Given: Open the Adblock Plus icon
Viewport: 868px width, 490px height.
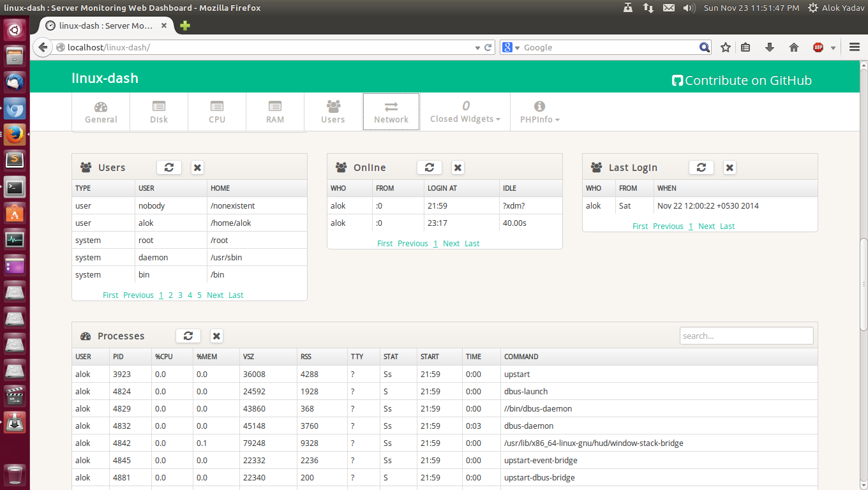Looking at the screenshot, I should click(818, 47).
